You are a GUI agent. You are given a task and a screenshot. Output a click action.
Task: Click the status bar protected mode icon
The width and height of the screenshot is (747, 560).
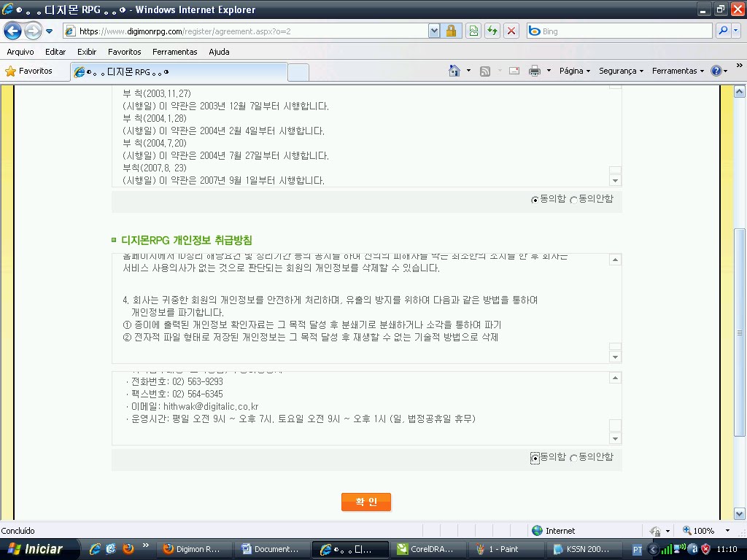click(x=656, y=531)
